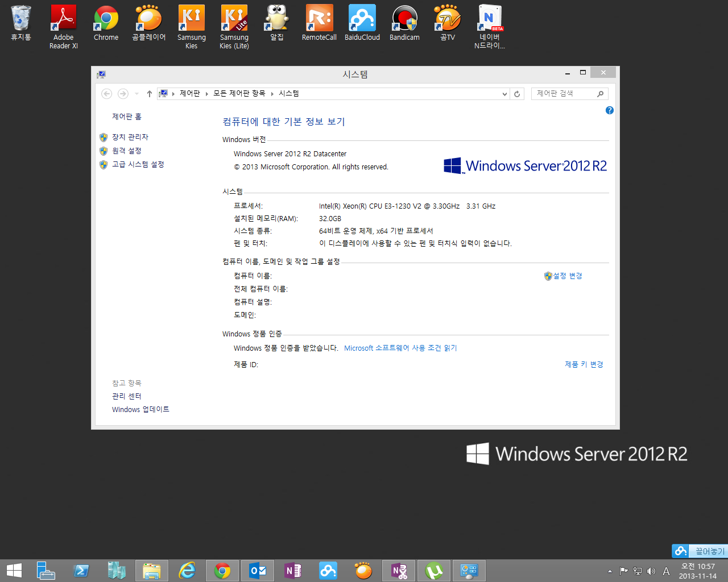
Task: Open the address bar history dropdown
Action: pyautogui.click(x=504, y=94)
